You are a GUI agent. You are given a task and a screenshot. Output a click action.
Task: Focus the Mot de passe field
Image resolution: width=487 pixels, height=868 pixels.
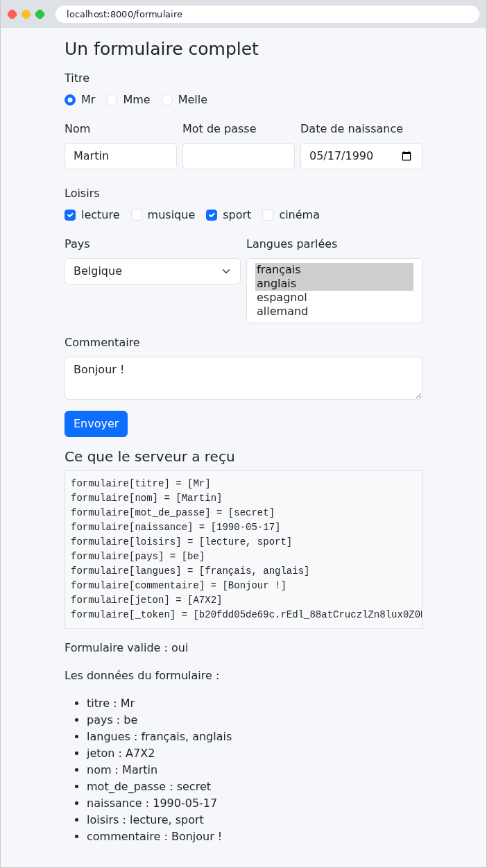pos(239,156)
